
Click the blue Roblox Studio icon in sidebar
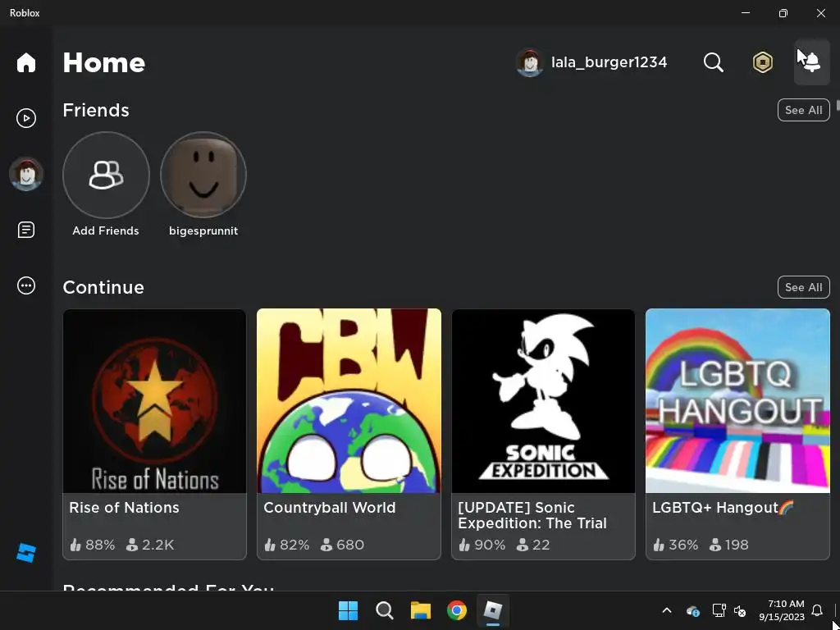[25, 553]
